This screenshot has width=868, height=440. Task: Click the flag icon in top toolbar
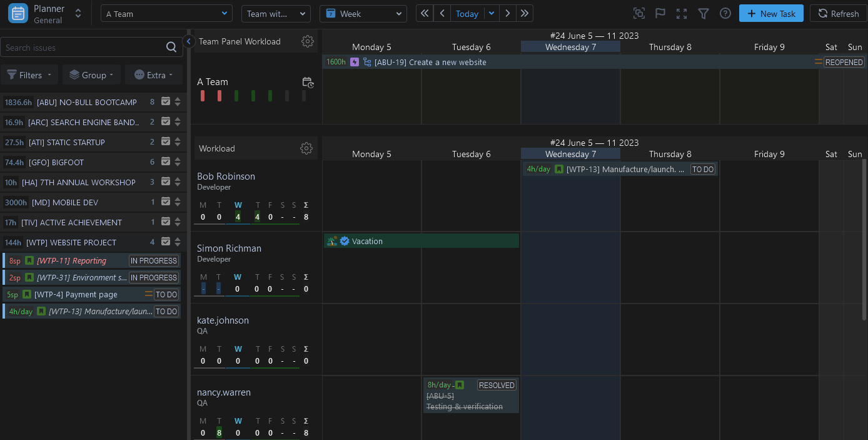tap(660, 14)
